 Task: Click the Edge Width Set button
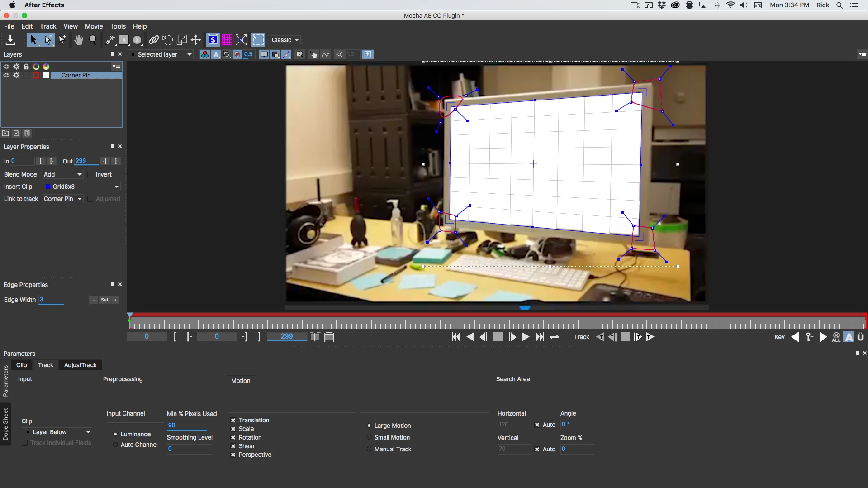(x=104, y=300)
